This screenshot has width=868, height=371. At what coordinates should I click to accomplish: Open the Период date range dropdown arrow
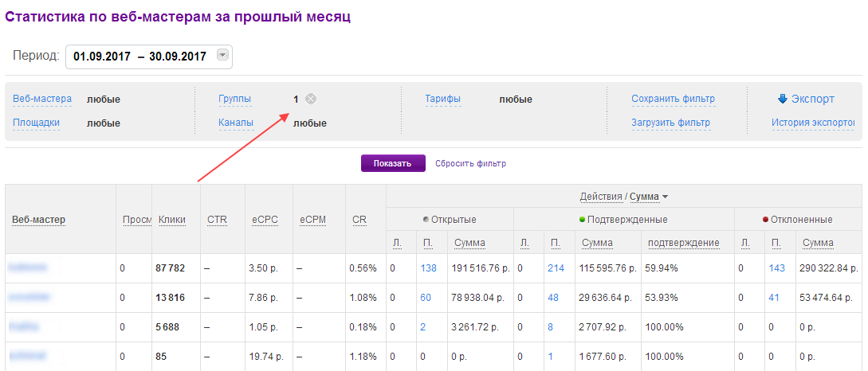pos(222,56)
